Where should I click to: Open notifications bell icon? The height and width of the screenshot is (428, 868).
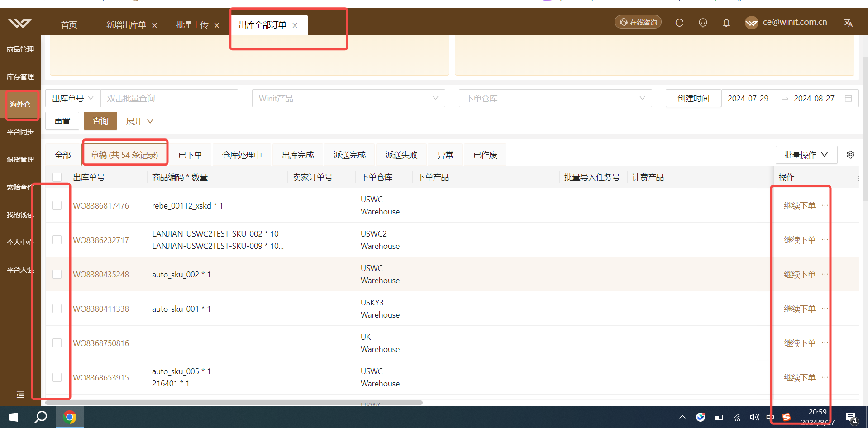tap(726, 23)
